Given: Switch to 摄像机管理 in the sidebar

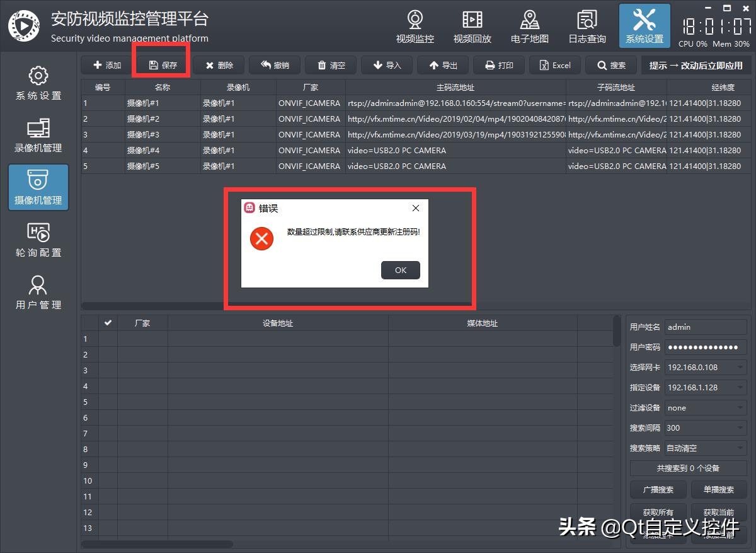Looking at the screenshot, I should 38,187.
